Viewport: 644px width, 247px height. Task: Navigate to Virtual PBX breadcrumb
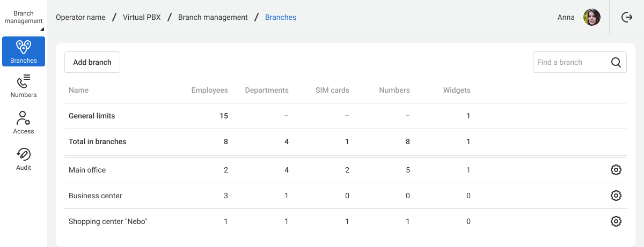click(142, 17)
